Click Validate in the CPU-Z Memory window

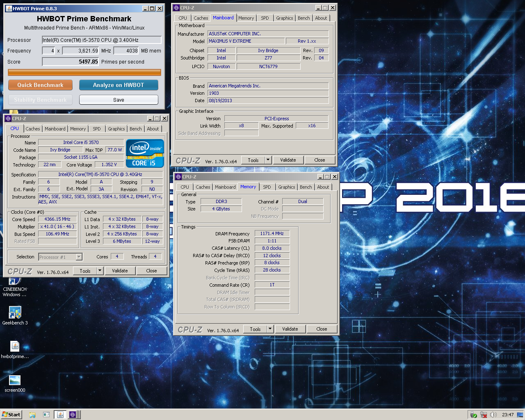[x=290, y=329]
